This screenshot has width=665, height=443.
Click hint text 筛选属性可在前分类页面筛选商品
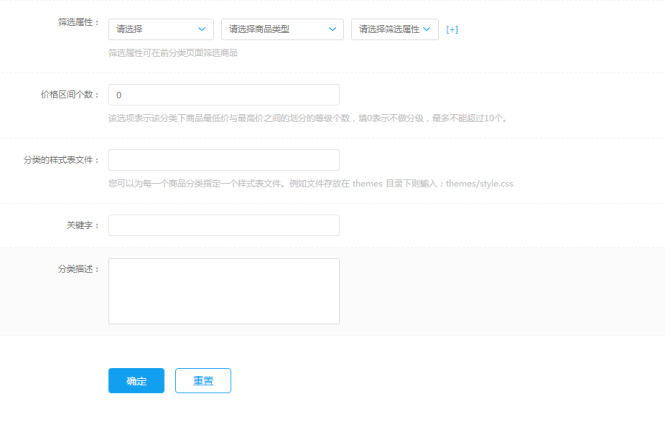pyautogui.click(x=173, y=53)
